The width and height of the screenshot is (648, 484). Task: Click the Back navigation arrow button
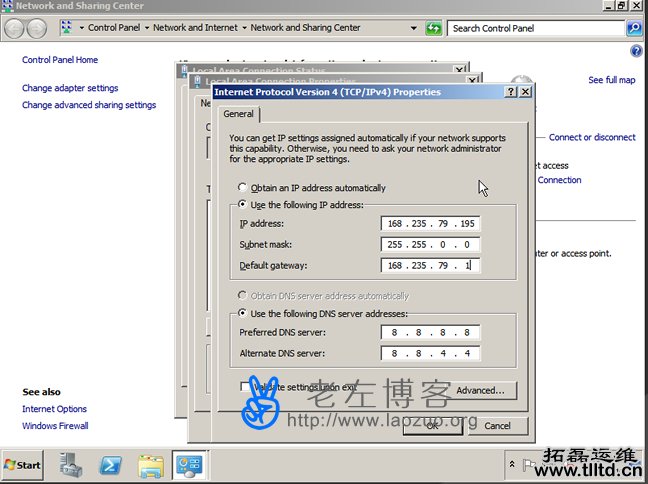[x=14, y=29]
